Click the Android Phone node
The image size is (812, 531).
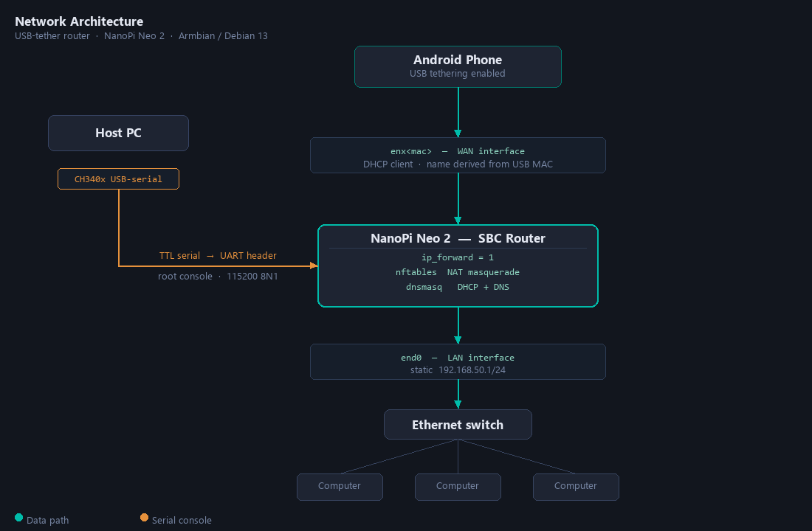(x=458, y=67)
